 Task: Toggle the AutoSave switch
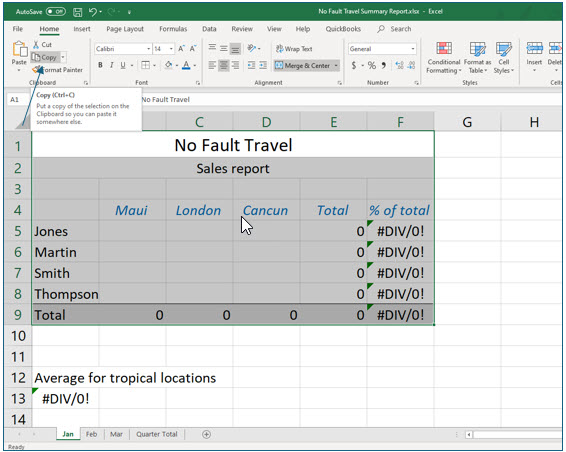[x=56, y=12]
